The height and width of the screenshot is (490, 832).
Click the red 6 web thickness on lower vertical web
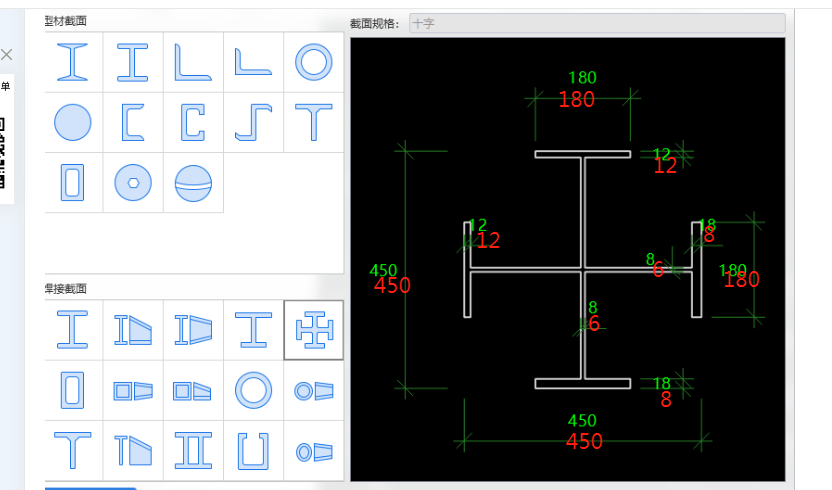(594, 323)
